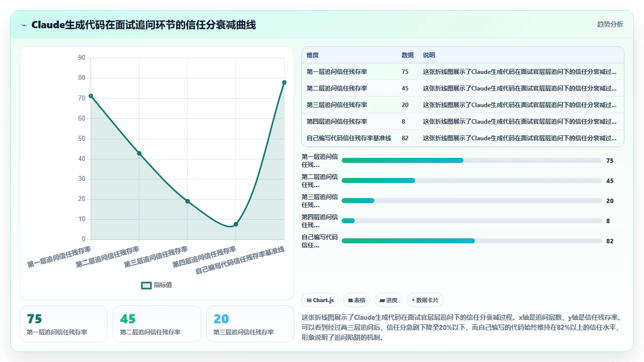This screenshot has height=362, width=644.
Task: Click the chart point for 第四层追问
Action: [236, 224]
